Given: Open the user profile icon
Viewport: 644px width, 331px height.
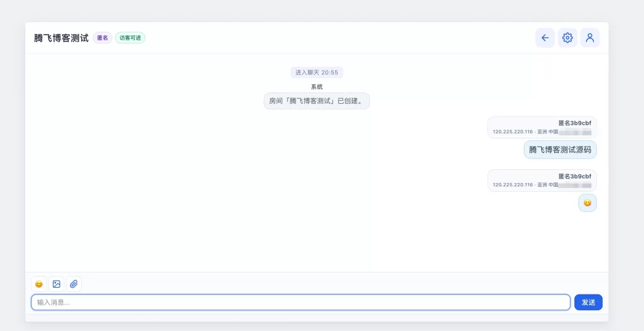Looking at the screenshot, I should 590,38.
